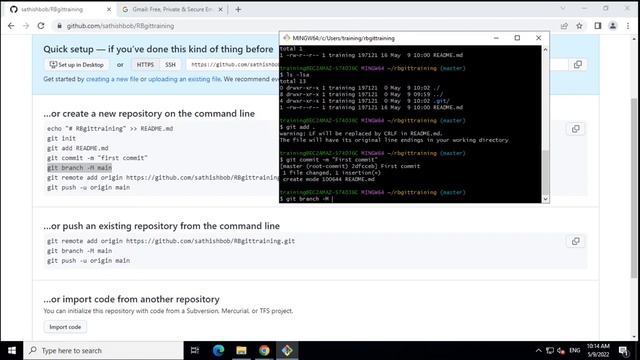Screen dimensions: 640x360
Task: Click the terminal prompt line git branch -M
Action: 306,199
